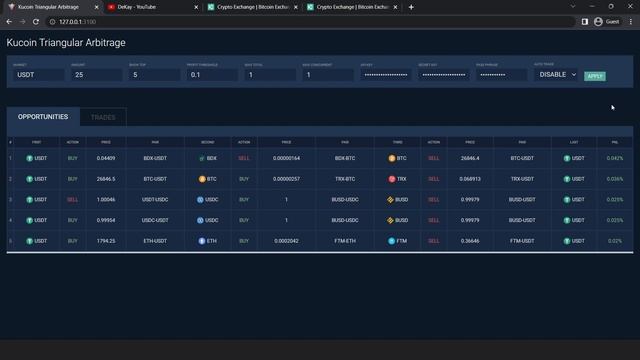The image size is (640, 360).
Task: Click the TRX-USDT pair cell
Action: point(522,179)
